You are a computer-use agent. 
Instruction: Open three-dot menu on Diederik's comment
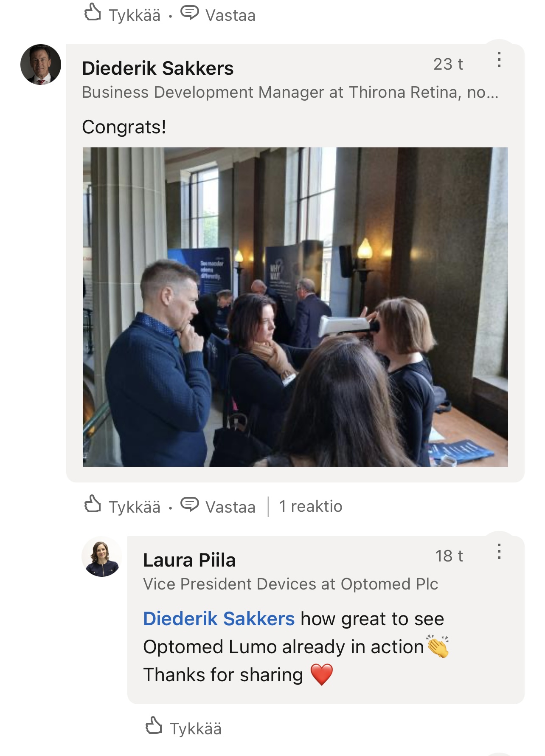(499, 60)
